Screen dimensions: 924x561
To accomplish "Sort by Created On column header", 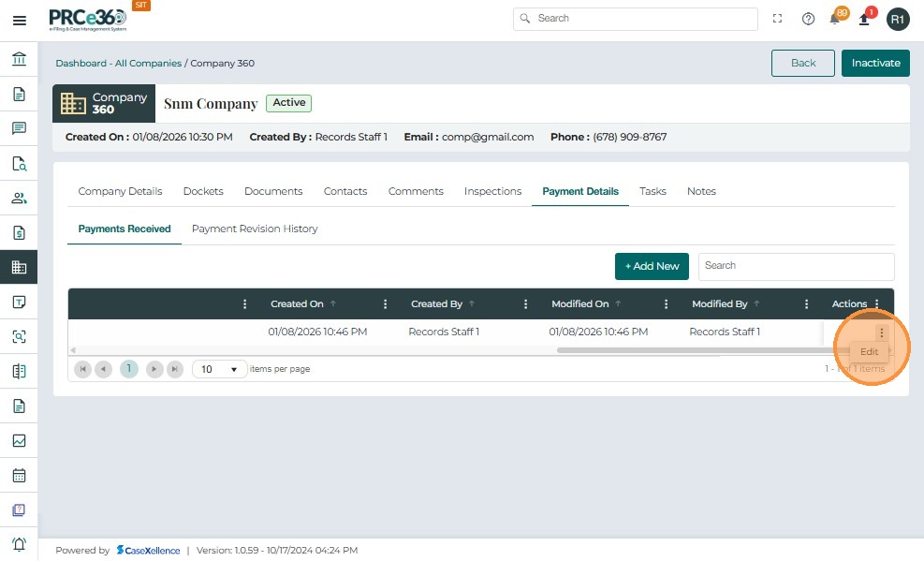I will (297, 304).
